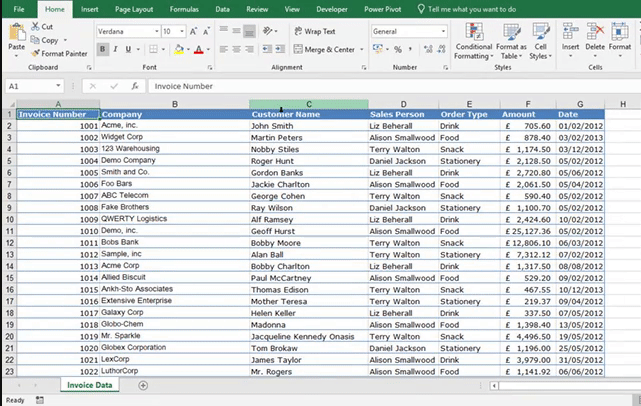Open the Verdana font name dropdown
The image size is (641, 406).
coord(156,31)
